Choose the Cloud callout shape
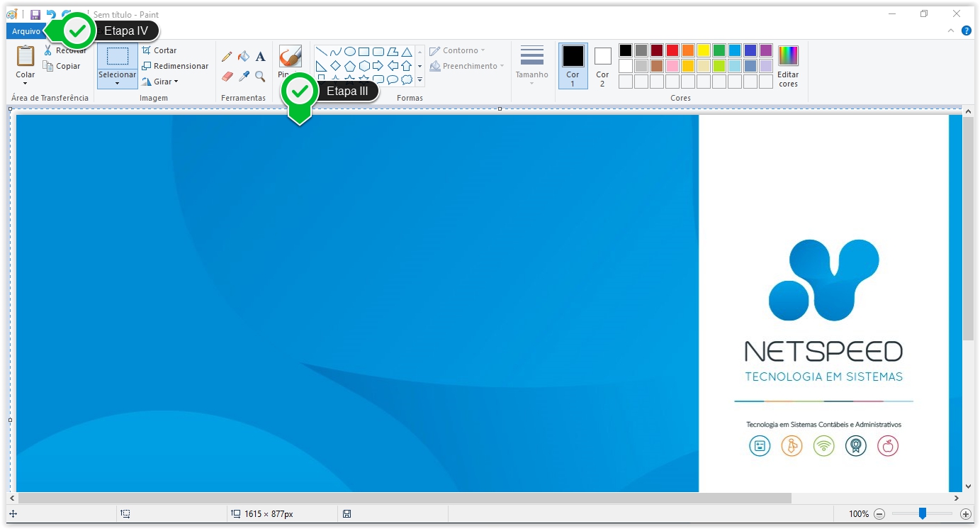Viewport: 980px width, 529px height. [x=406, y=79]
